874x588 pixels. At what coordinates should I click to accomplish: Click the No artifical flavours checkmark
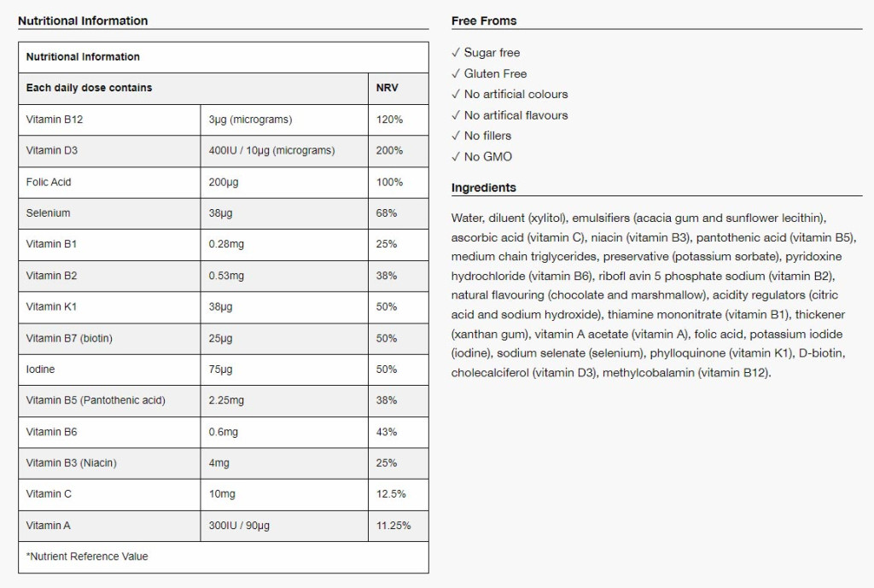[x=456, y=115]
